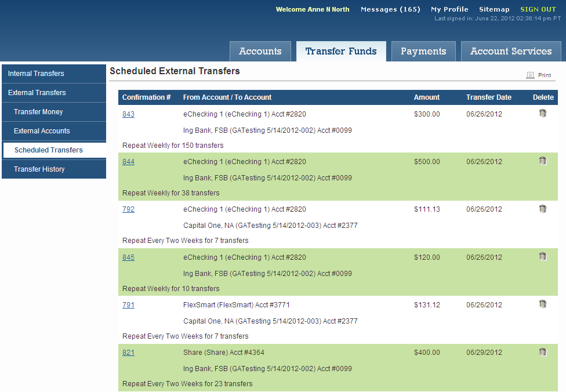Image resolution: width=566 pixels, height=392 pixels.
Task: Open confirmation number 792 link
Action: 128,209
